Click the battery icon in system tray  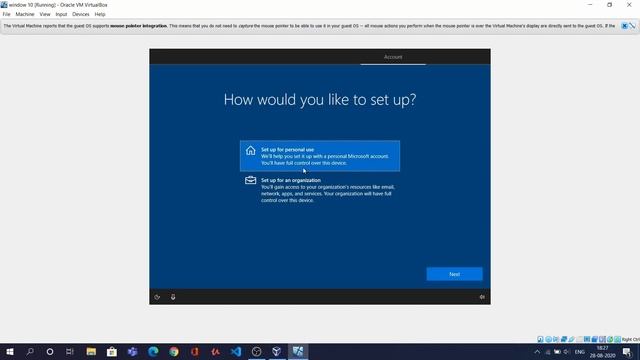557,352
